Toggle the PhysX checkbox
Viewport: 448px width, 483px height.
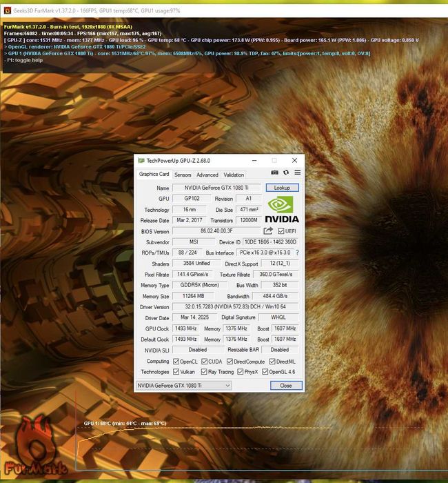click(241, 372)
